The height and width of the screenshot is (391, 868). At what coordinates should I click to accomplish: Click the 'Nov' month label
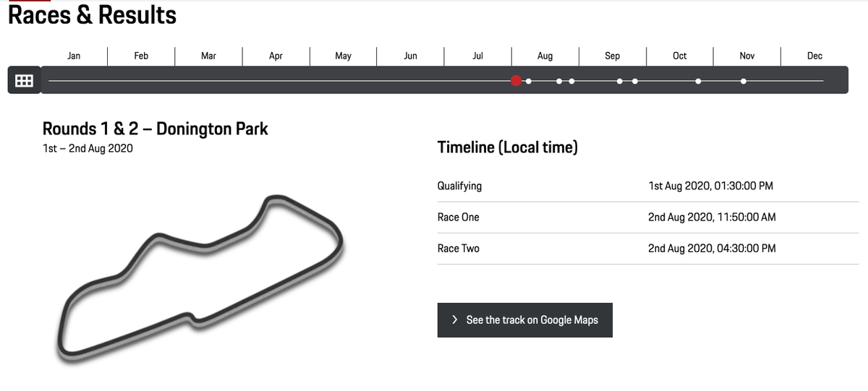(747, 56)
